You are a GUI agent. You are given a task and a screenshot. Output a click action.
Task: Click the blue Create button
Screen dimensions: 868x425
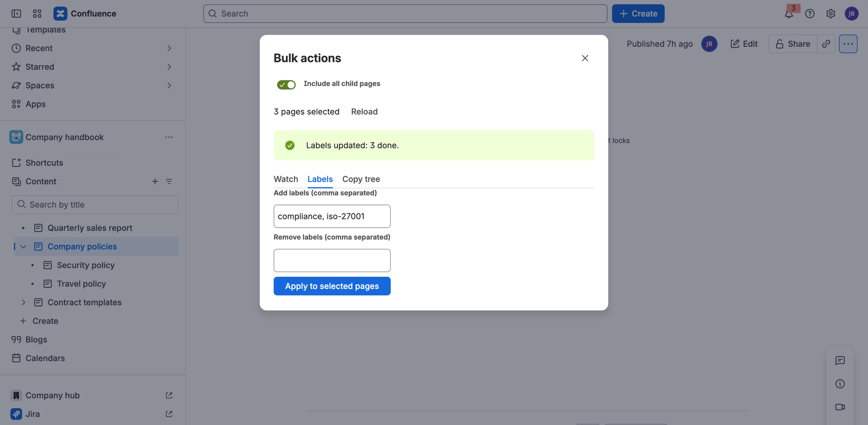[x=638, y=14]
